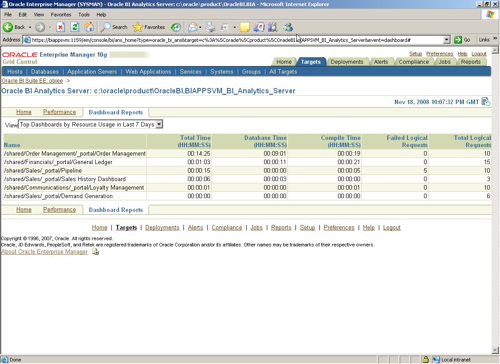The height and width of the screenshot is (364, 500).
Task: Click the yellow note toolbar icon
Action: click(x=245, y=27)
